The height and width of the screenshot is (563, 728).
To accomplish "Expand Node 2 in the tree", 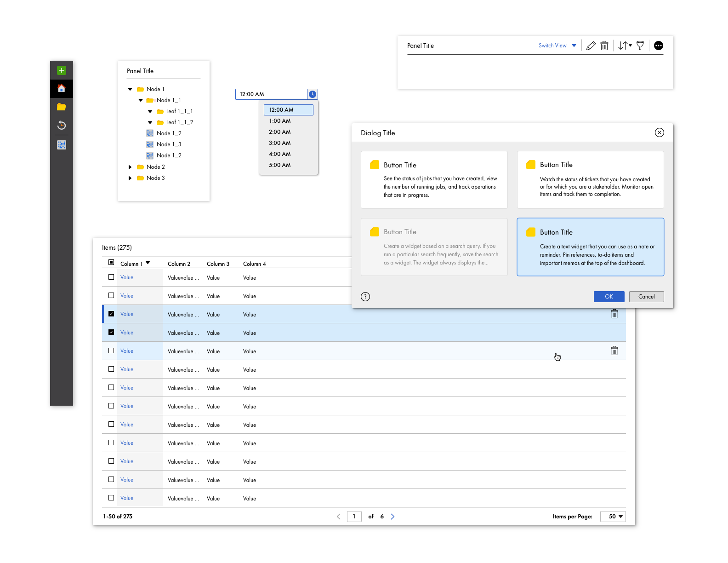I will click(130, 167).
